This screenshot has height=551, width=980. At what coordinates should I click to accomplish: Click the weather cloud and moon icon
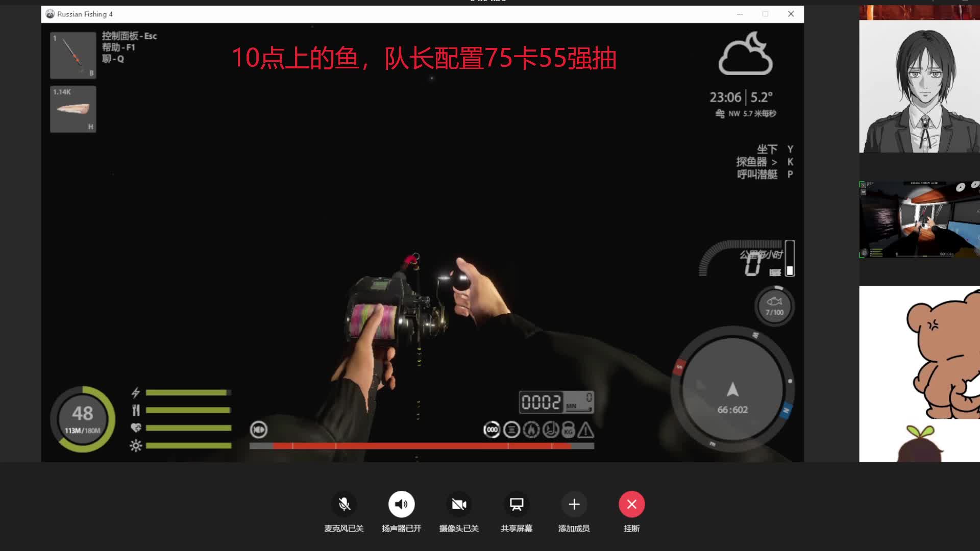tap(745, 54)
